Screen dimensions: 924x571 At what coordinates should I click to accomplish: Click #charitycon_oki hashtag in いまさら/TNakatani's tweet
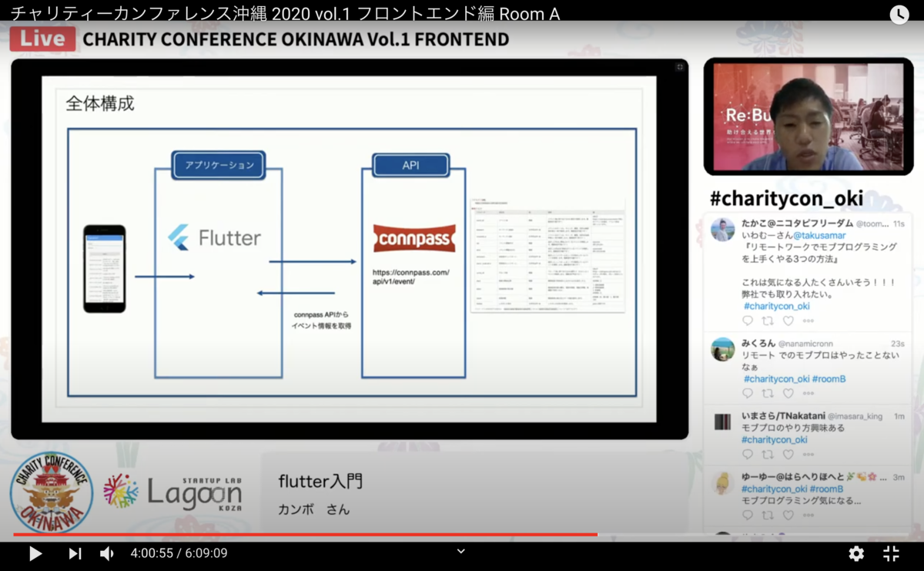pos(775,440)
